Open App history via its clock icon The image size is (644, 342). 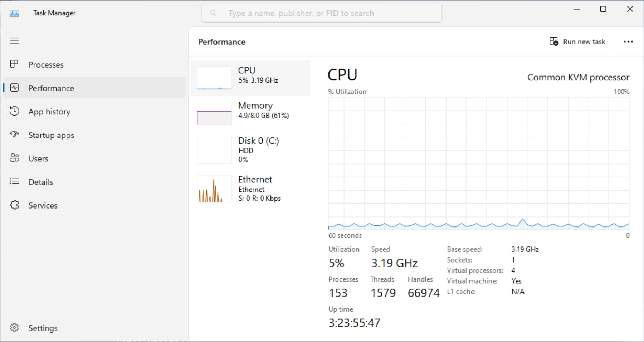pyautogui.click(x=14, y=111)
